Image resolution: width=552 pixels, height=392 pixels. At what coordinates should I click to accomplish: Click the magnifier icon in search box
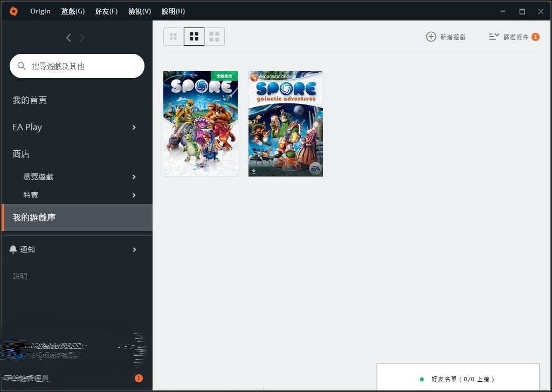[x=22, y=66]
